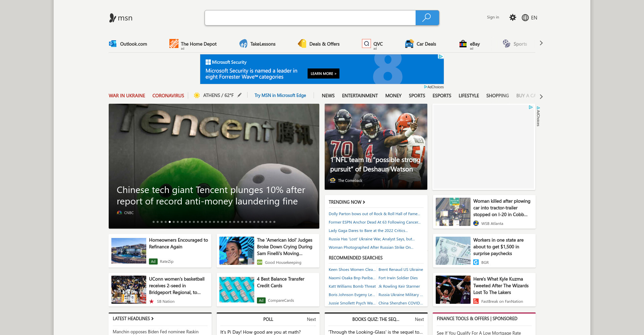
Task: Open Dolly Parton trending story
Action: (x=374, y=214)
